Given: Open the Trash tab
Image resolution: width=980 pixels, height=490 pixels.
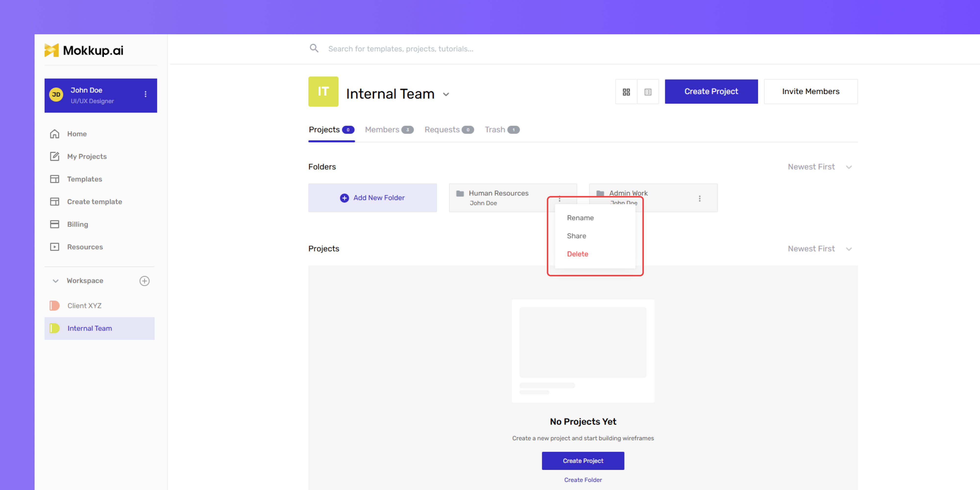Looking at the screenshot, I should [502, 130].
